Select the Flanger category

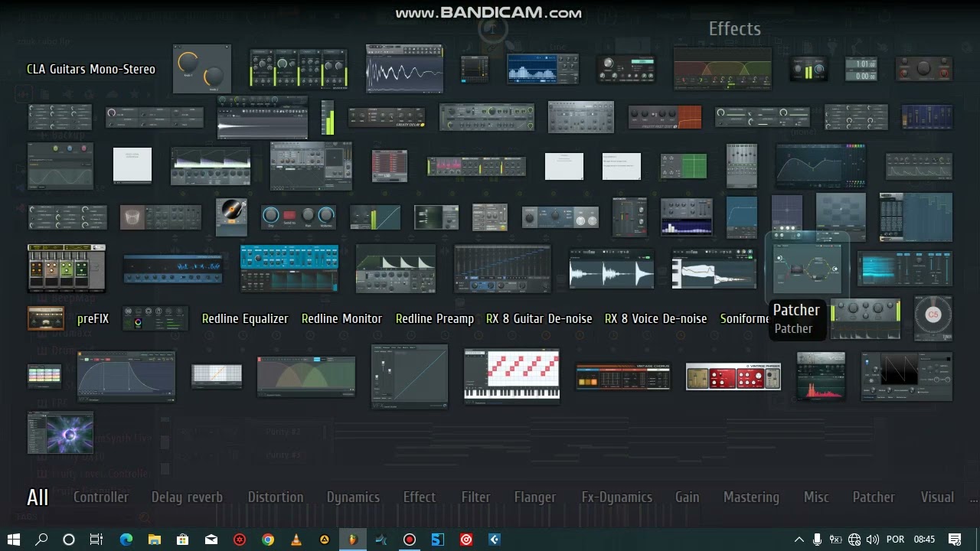click(x=535, y=497)
